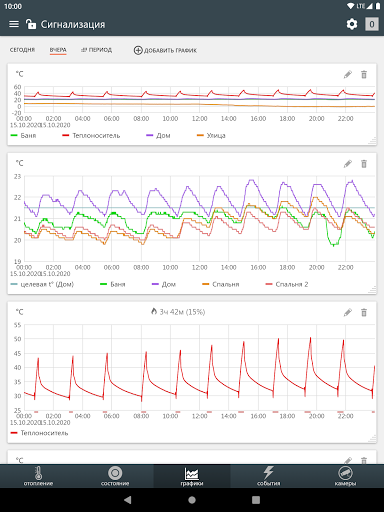Open the hamburger navigation menu

pos(14,24)
